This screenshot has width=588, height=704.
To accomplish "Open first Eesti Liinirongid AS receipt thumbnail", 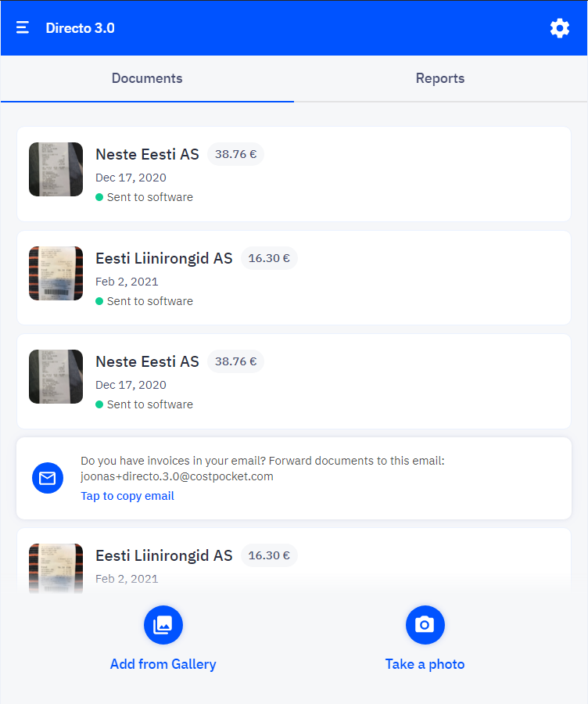I will [x=56, y=274].
